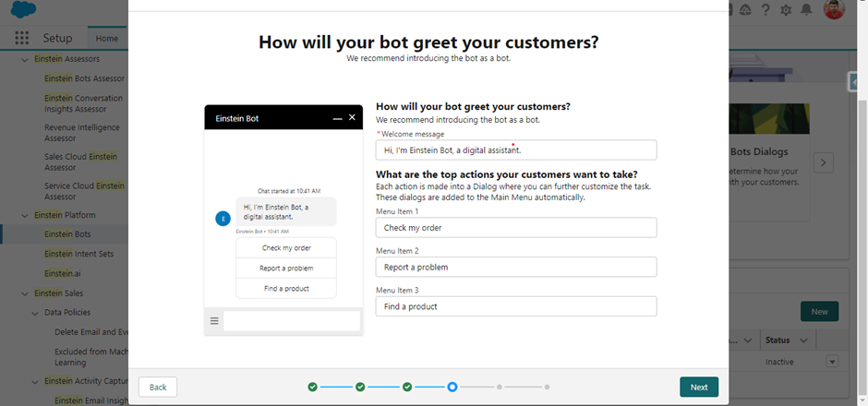Click 'Check my order' chat preview option

coord(286,248)
